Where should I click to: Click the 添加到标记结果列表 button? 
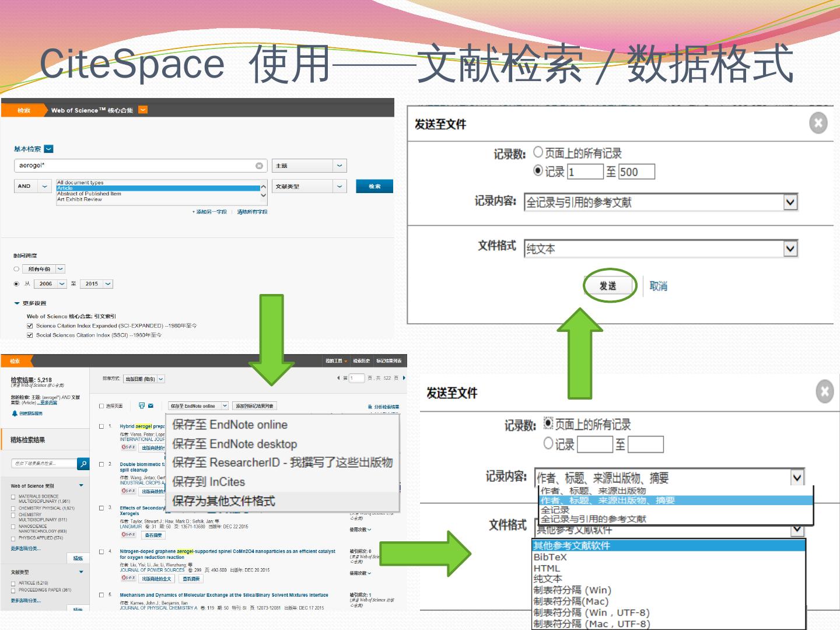click(x=254, y=406)
